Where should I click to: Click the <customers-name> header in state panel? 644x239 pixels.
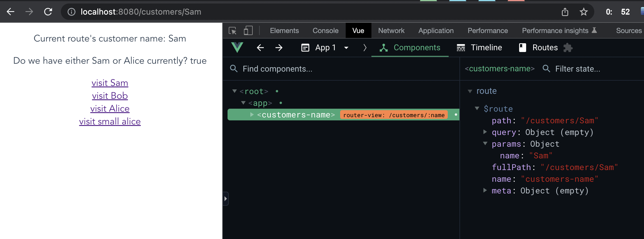tap(500, 69)
